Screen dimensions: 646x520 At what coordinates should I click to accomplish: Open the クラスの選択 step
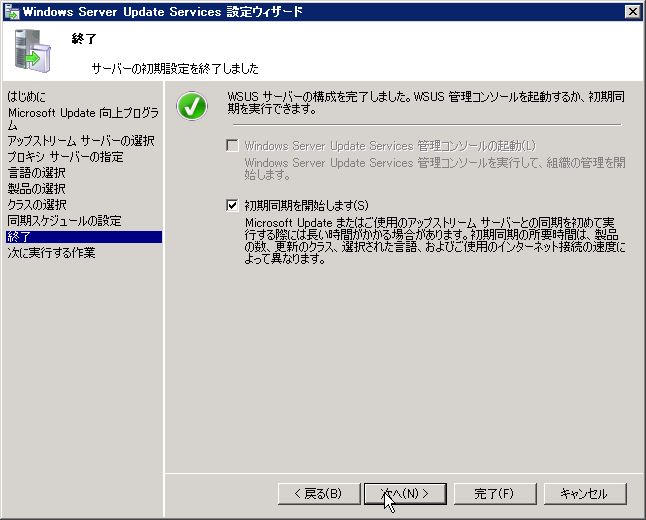[37, 205]
